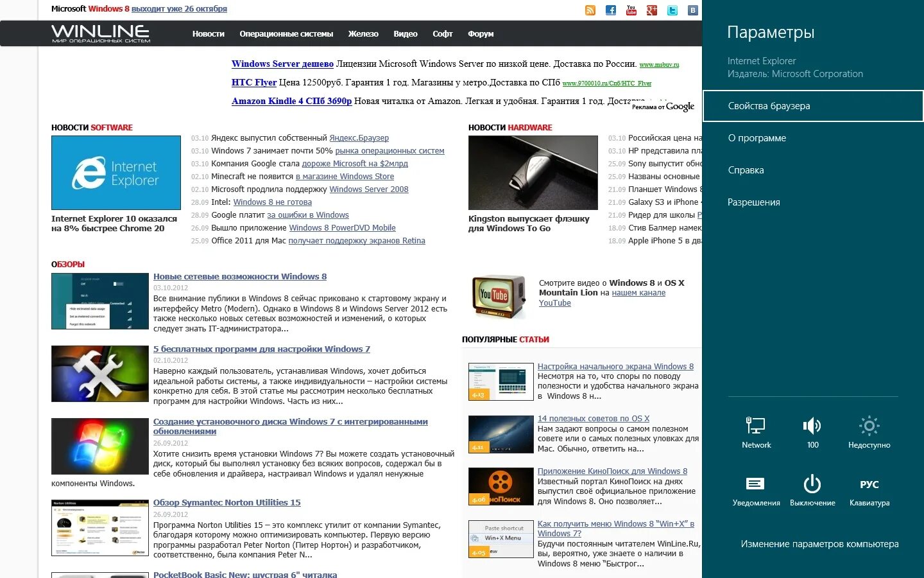The image size is (924, 578).
Task: Click Изменение параметров компьютера link
Action: pyautogui.click(x=819, y=544)
